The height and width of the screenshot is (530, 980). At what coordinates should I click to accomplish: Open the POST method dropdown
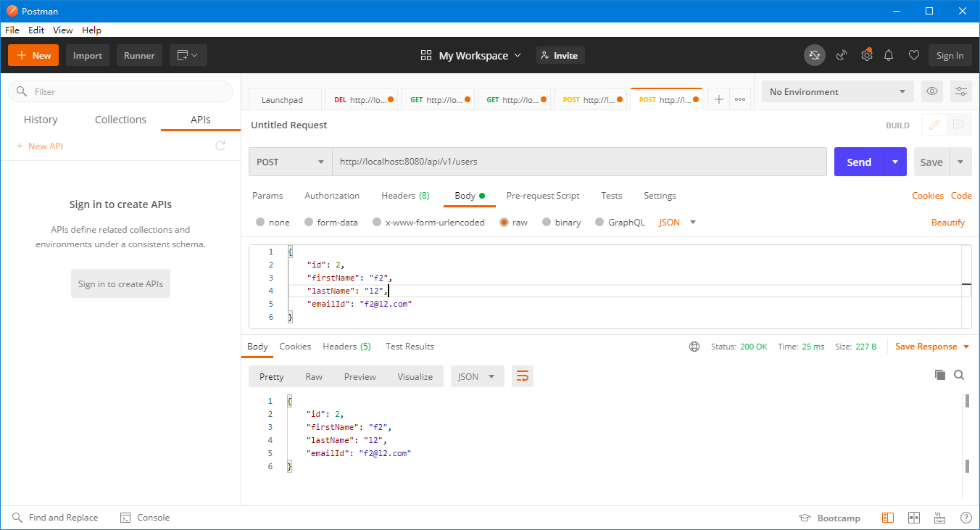click(x=290, y=162)
